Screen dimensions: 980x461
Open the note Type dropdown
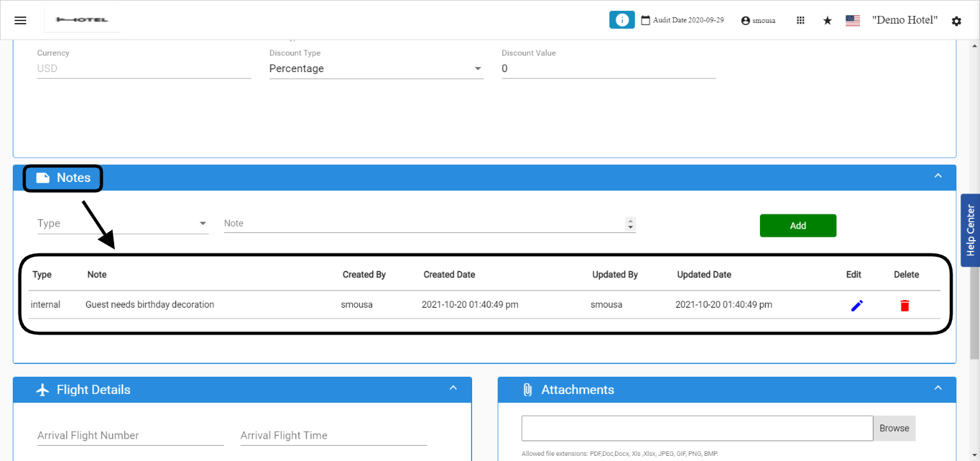122,223
